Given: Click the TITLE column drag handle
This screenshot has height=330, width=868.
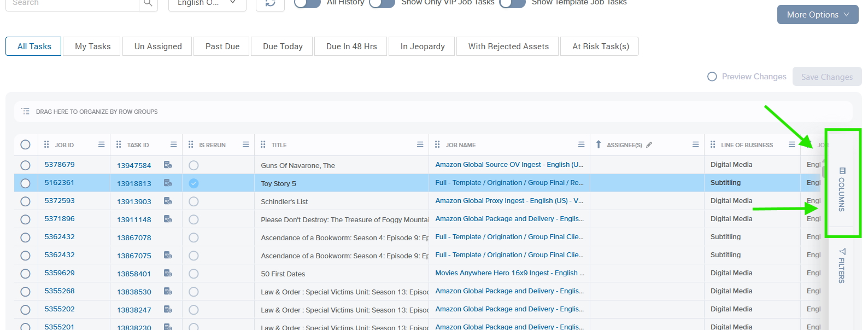Looking at the screenshot, I should pos(263,144).
